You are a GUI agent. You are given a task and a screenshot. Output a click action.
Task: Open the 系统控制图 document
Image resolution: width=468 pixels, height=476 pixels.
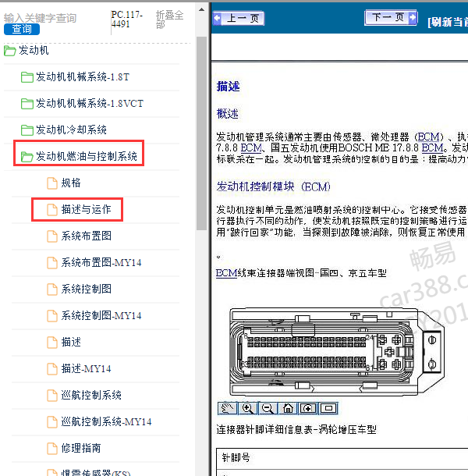click(79, 289)
